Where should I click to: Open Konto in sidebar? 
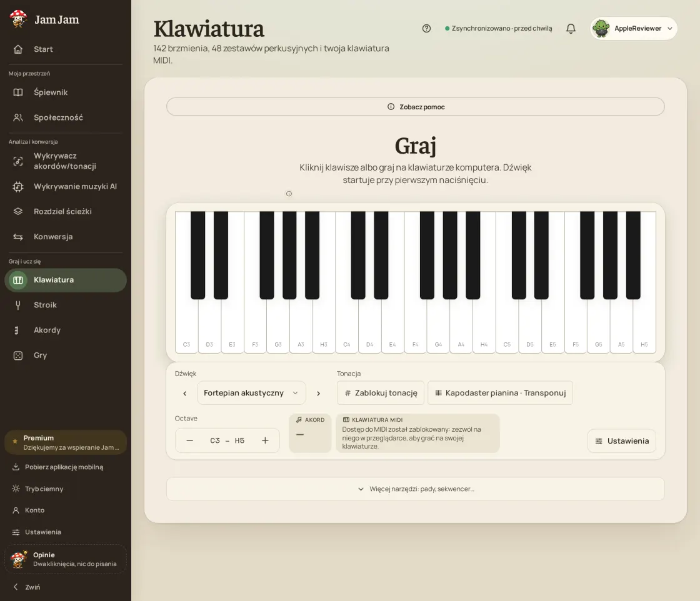pyautogui.click(x=65, y=510)
